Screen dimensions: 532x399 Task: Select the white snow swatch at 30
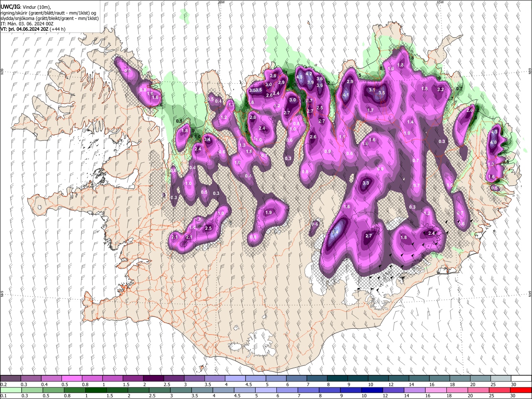click(521, 379)
